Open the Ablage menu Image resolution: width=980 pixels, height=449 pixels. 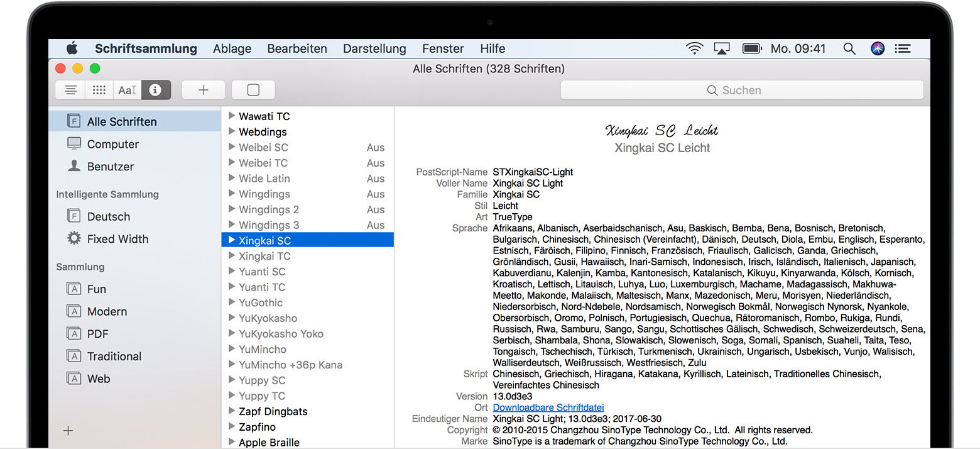pyautogui.click(x=232, y=48)
